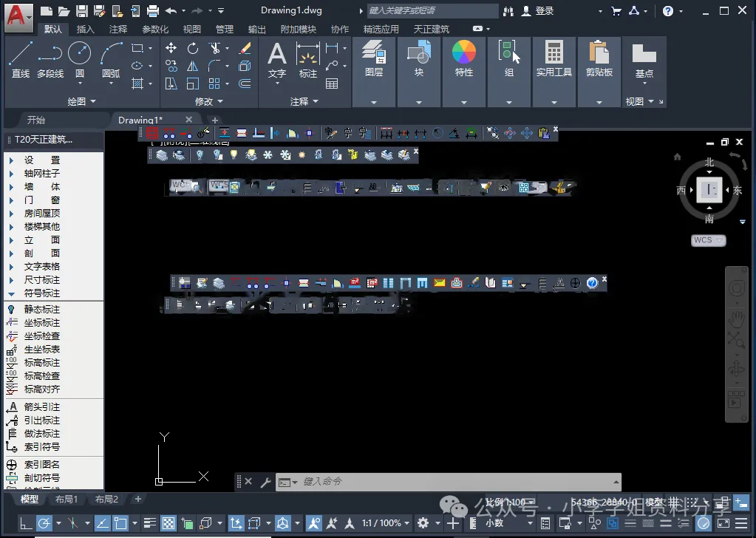Open the 剪贴板 clipboard panel
The height and width of the screenshot is (538, 756).
click(599, 59)
